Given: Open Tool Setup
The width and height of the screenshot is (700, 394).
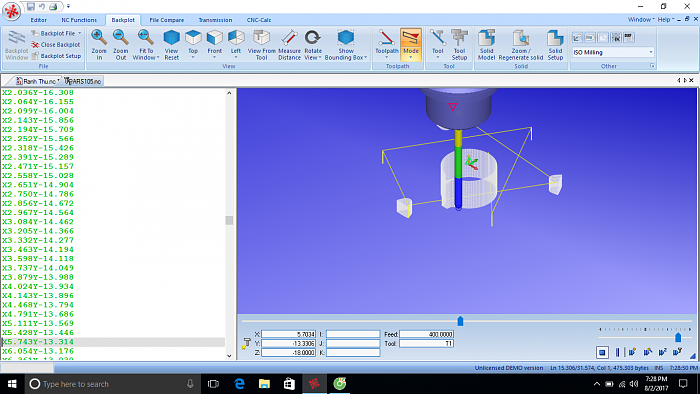Looking at the screenshot, I should [x=459, y=45].
